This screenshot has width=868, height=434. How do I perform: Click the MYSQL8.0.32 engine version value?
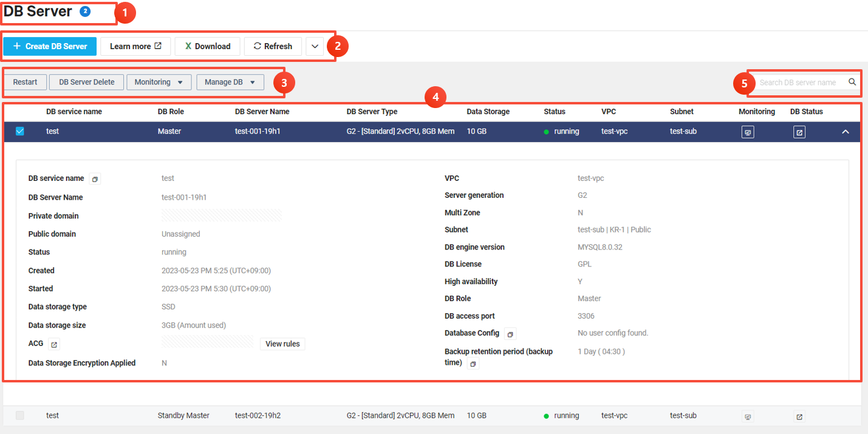[600, 247]
